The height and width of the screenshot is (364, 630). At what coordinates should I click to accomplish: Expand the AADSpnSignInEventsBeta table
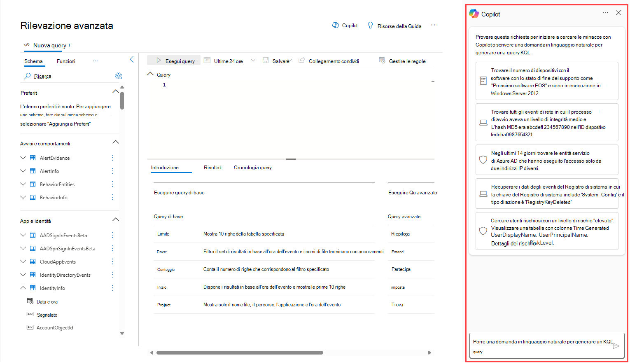[23, 248]
